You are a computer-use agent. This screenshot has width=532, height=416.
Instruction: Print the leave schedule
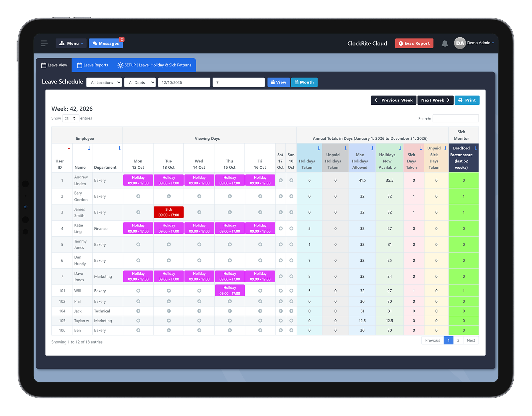tap(467, 100)
